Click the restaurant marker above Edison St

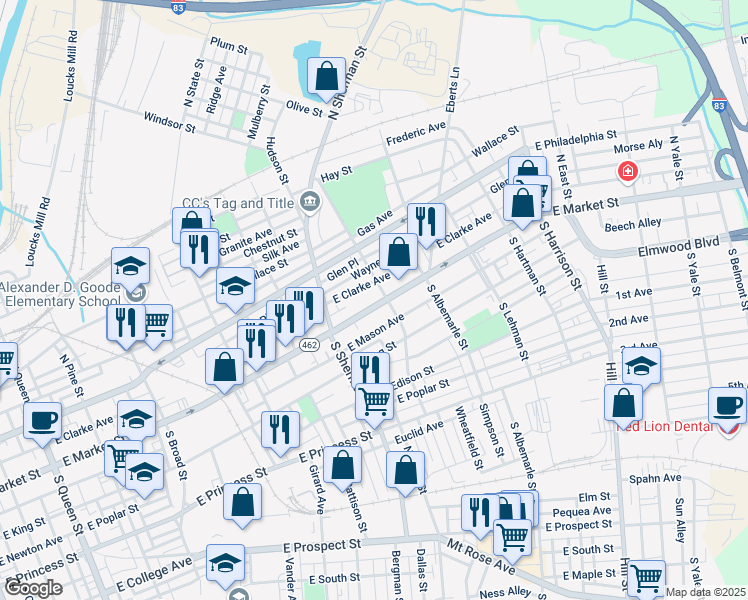(370, 370)
